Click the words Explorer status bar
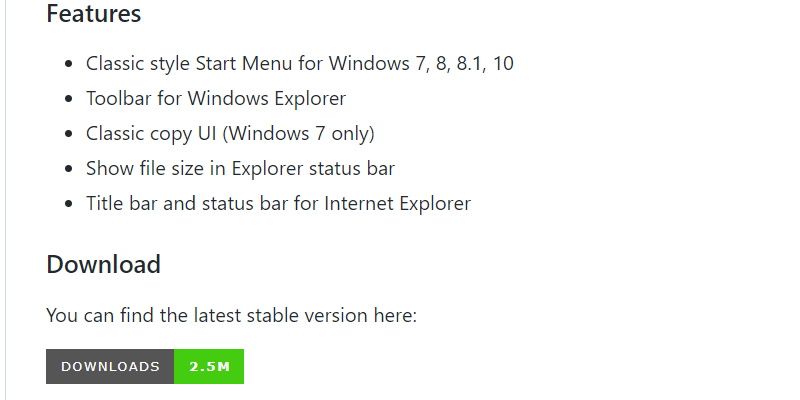The width and height of the screenshot is (800, 400). click(313, 168)
